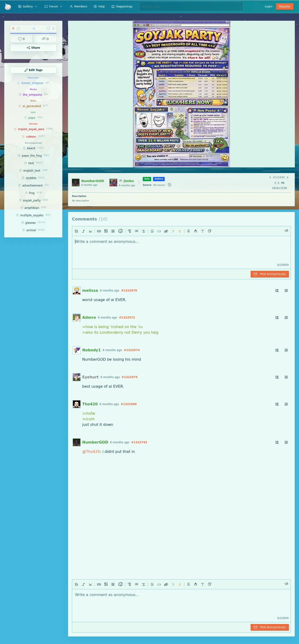This screenshot has width=299, height=644.
Task: Click the Register button
Action: pos(285,7)
